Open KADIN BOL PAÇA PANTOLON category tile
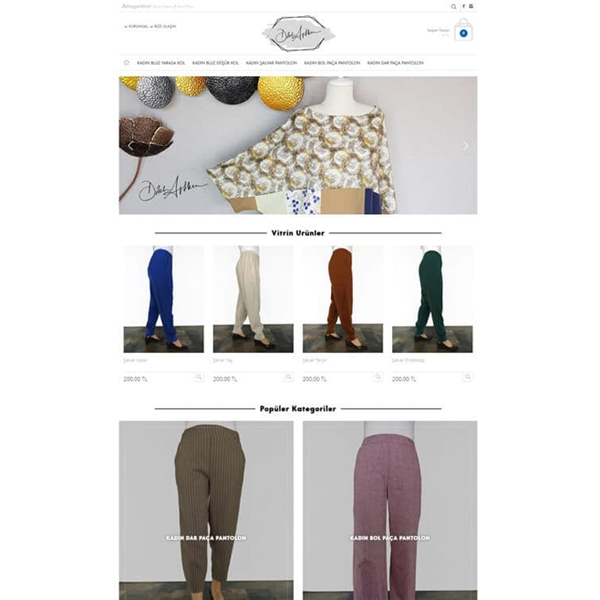This screenshot has width=600, height=600. (390, 510)
